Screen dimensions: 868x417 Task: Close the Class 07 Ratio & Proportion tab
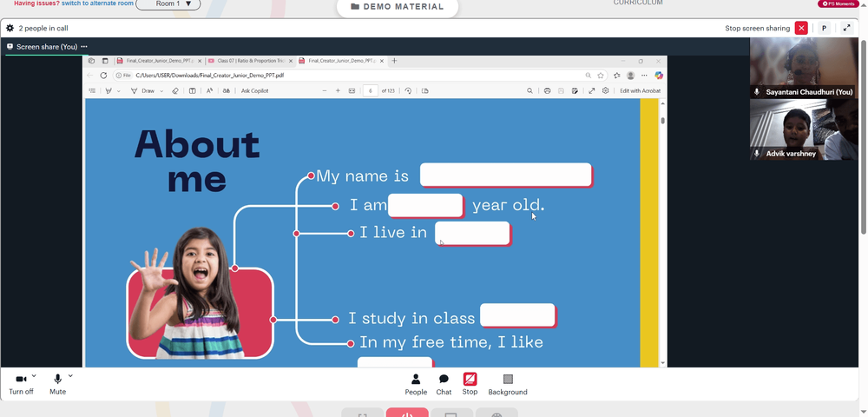click(x=291, y=61)
